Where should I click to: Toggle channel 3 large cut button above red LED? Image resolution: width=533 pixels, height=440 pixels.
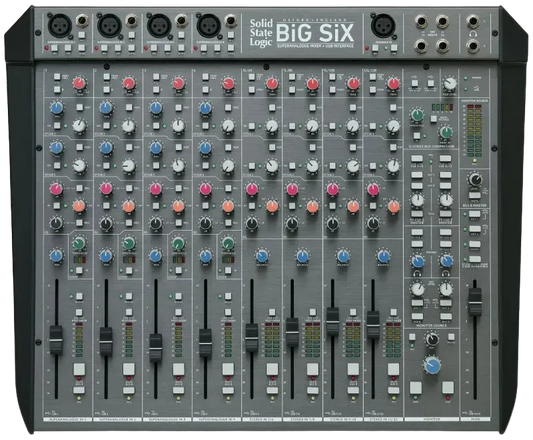178,369
